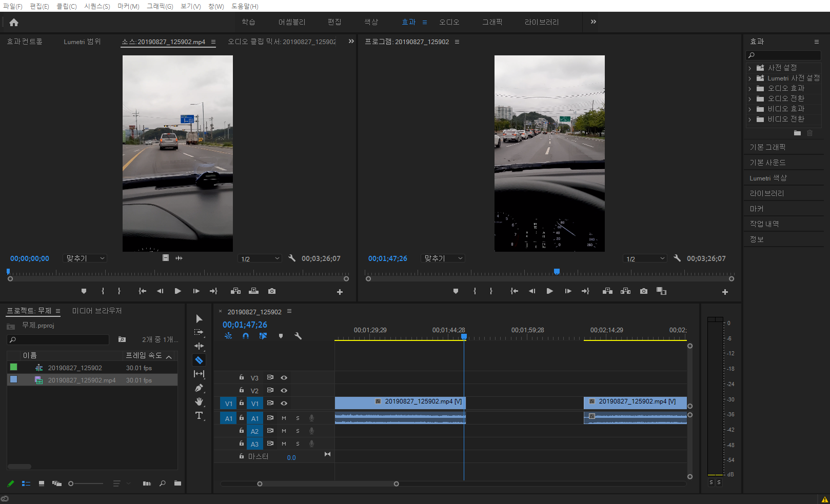Click the Home icon at top left

(14, 22)
